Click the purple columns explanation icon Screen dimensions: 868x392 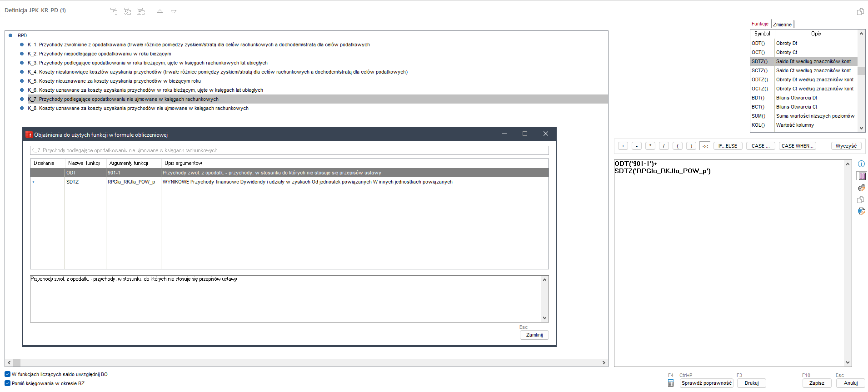(861, 176)
